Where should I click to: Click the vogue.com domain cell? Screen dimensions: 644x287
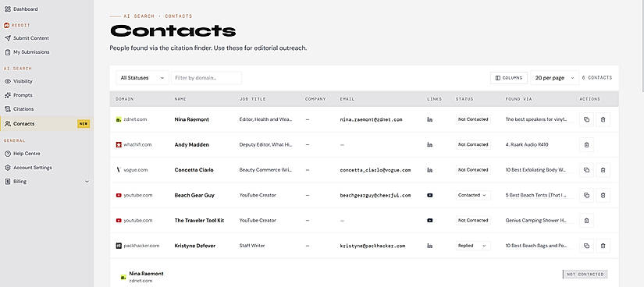pos(132,170)
